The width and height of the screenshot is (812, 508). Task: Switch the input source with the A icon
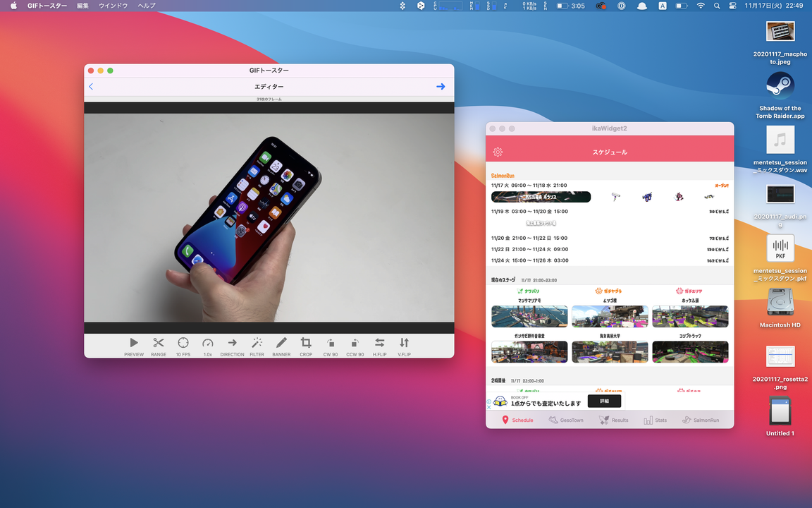pyautogui.click(x=663, y=6)
